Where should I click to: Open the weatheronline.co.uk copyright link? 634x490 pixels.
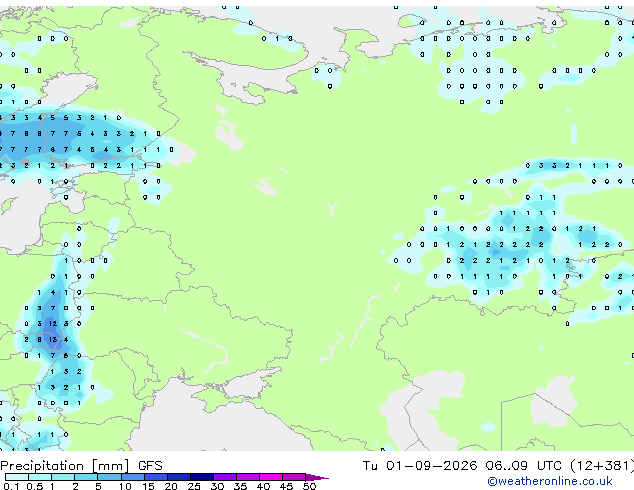coord(550,481)
